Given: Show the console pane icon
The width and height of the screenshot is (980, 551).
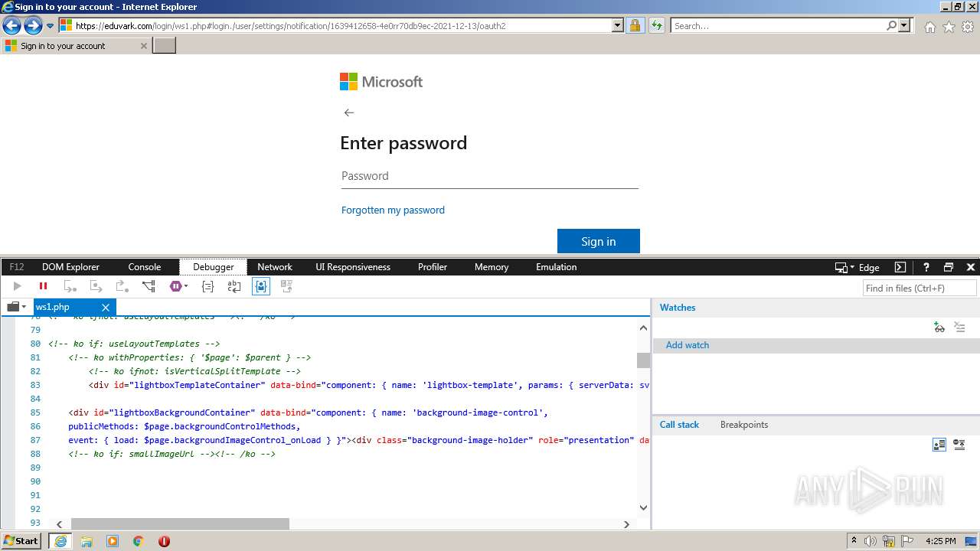Looking at the screenshot, I should click(900, 267).
